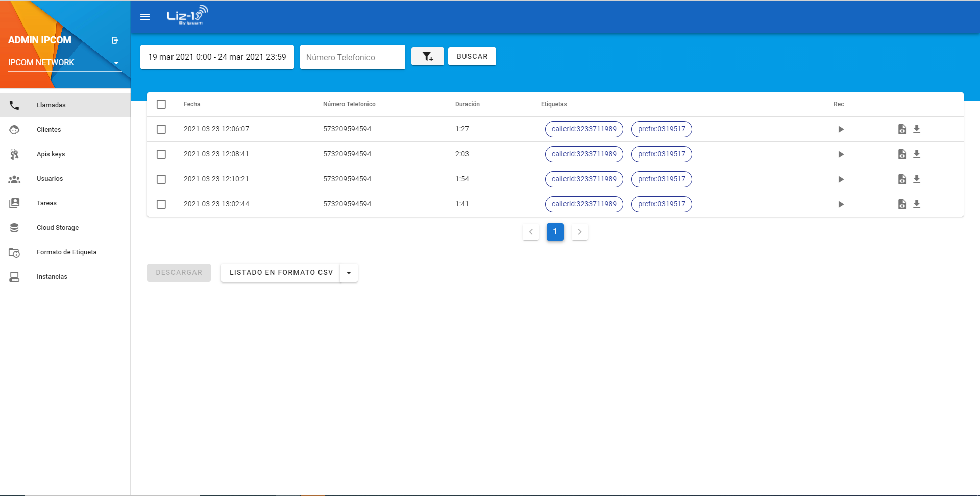This screenshot has width=980, height=496.
Task: Toggle the select-all checkbox in table header
Action: (x=161, y=104)
